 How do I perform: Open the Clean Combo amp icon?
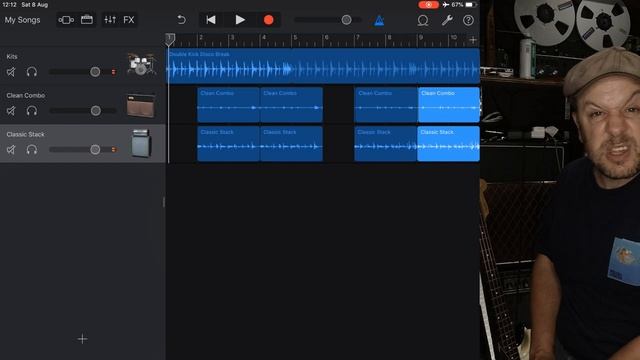141,105
